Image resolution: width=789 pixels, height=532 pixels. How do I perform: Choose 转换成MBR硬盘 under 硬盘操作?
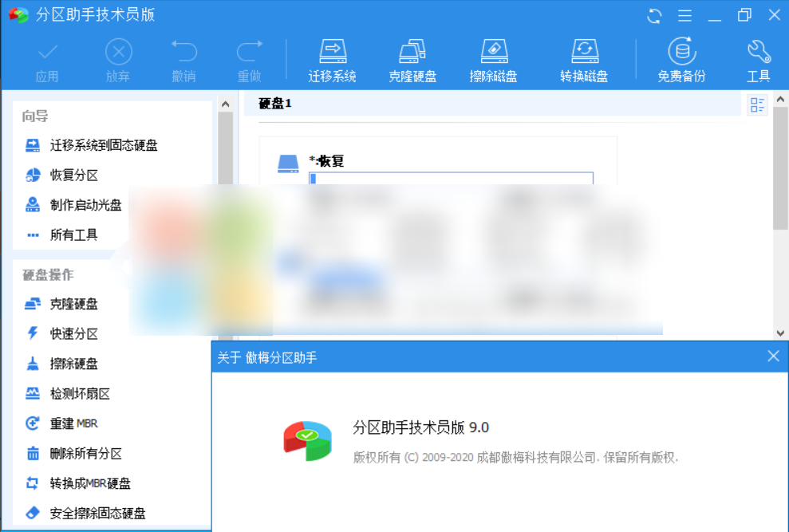(91, 483)
